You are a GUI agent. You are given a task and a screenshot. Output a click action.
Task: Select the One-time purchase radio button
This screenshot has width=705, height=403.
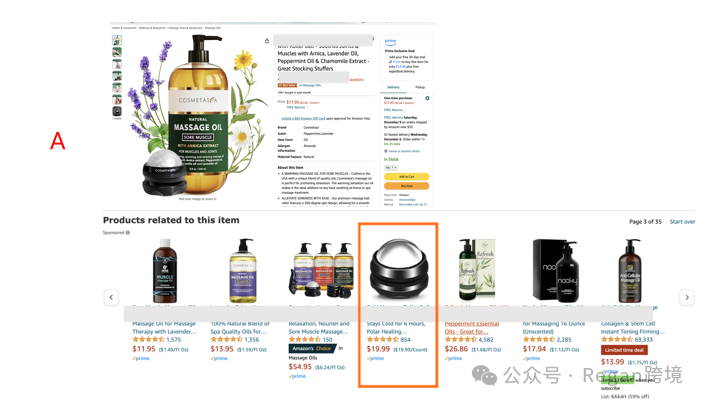(x=427, y=98)
